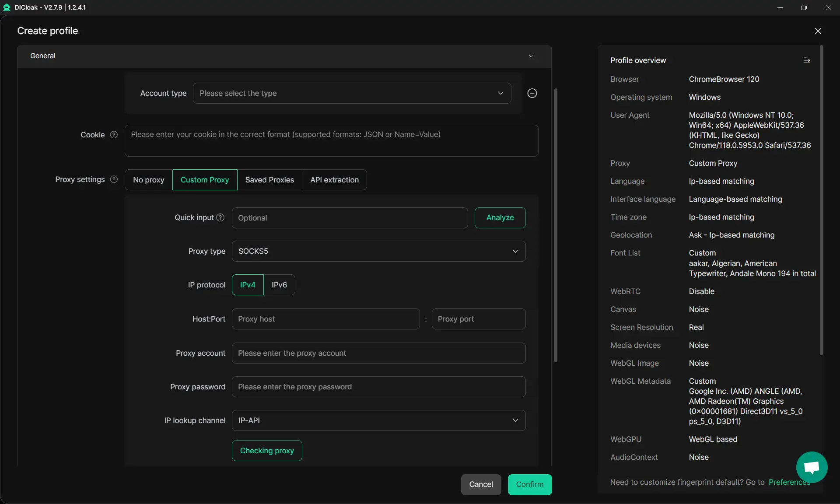The width and height of the screenshot is (840, 504).
Task: Collapse the Profile overview panel icon
Action: [806, 60]
